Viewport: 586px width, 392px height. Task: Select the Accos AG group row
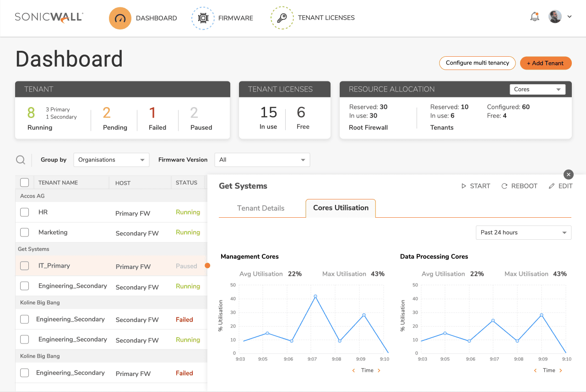pos(111,196)
